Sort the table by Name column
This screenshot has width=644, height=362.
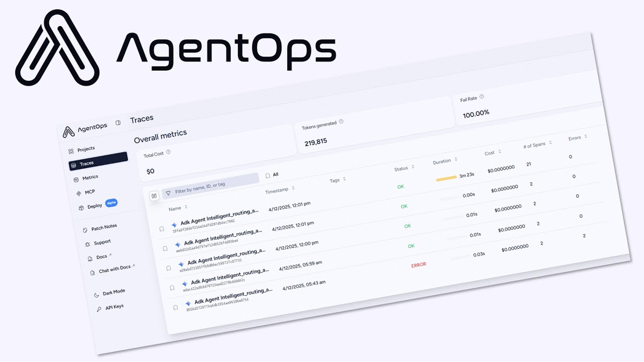tap(178, 208)
